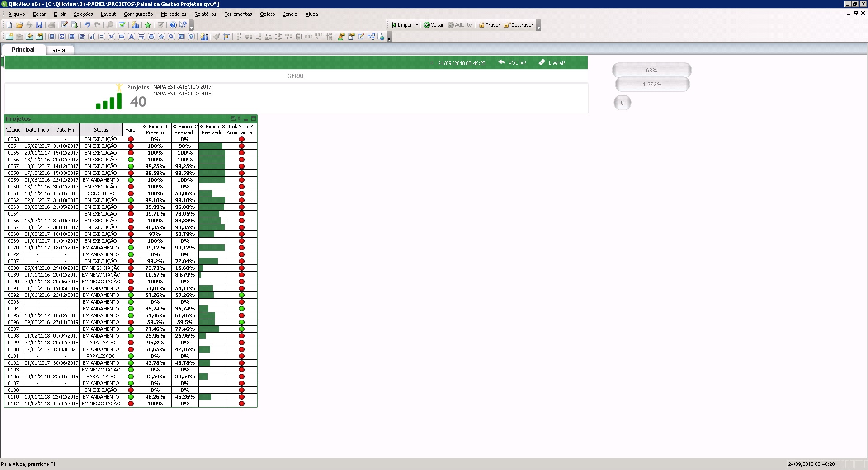This screenshot has height=470, width=868.
Task: Select the Principal sheet tab
Action: pos(23,49)
